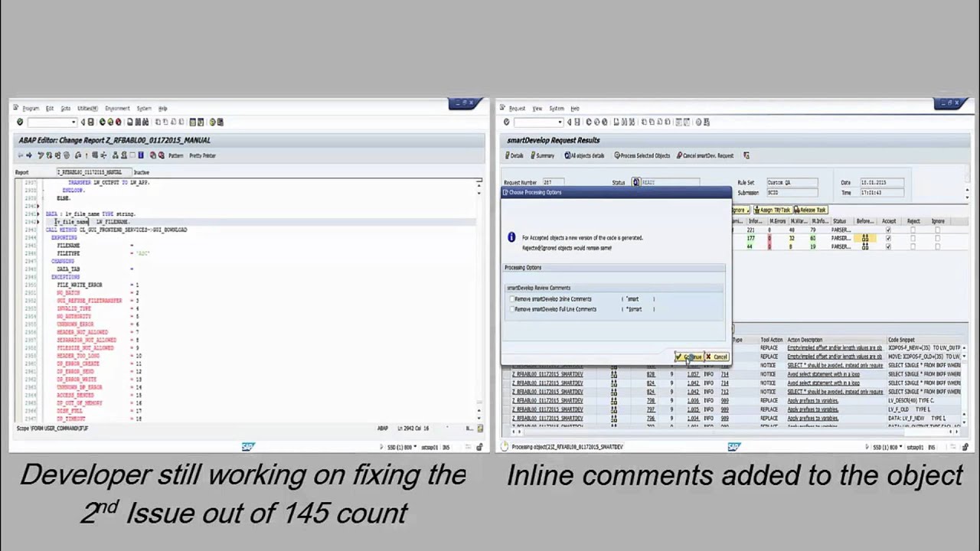Set a session breakpoint in ABAP Editor
The width and height of the screenshot is (980, 551).
153,155
